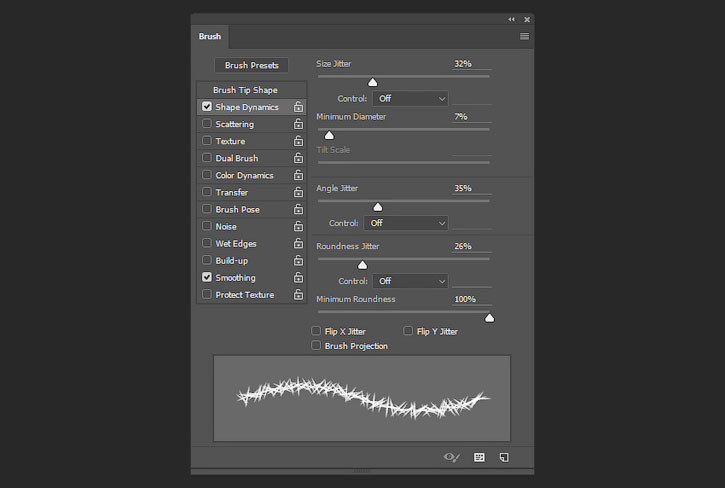Toggle the lock icon next to Transfer

click(x=298, y=192)
